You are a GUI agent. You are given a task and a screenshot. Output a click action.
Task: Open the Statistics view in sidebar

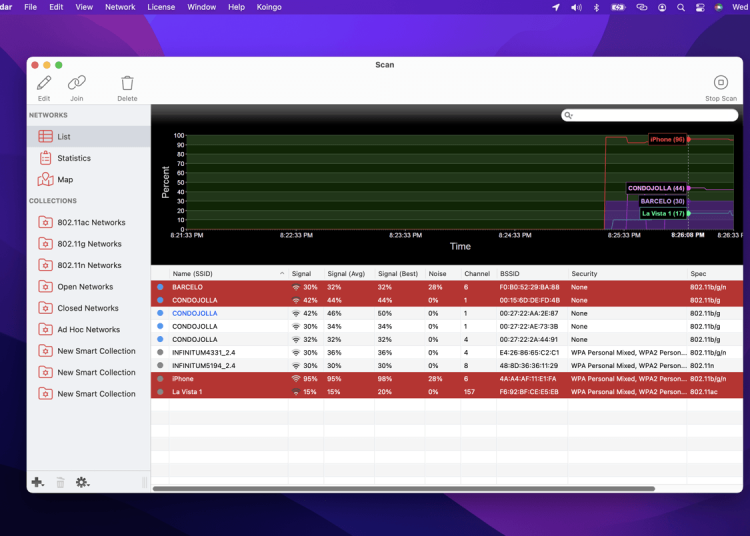click(x=73, y=158)
